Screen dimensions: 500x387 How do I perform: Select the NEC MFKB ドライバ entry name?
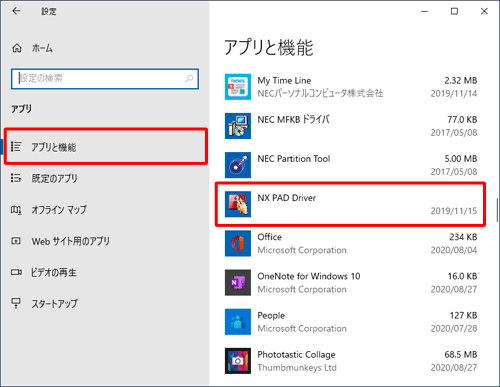(293, 119)
